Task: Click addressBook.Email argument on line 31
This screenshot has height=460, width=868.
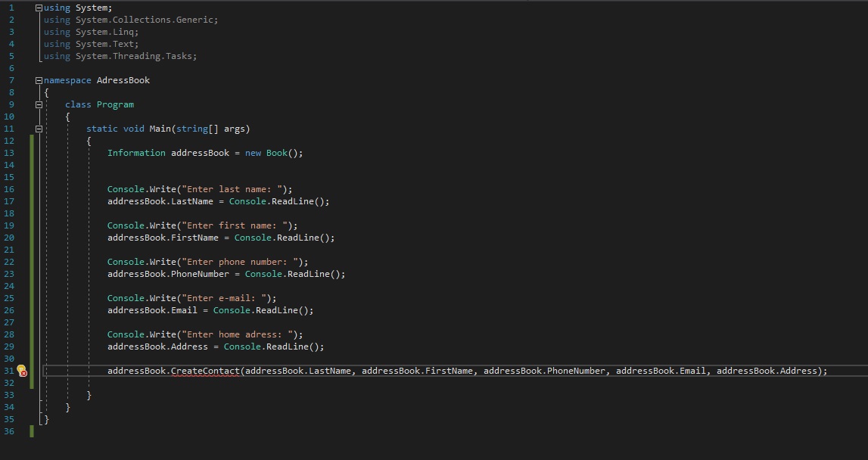Action: [661, 371]
